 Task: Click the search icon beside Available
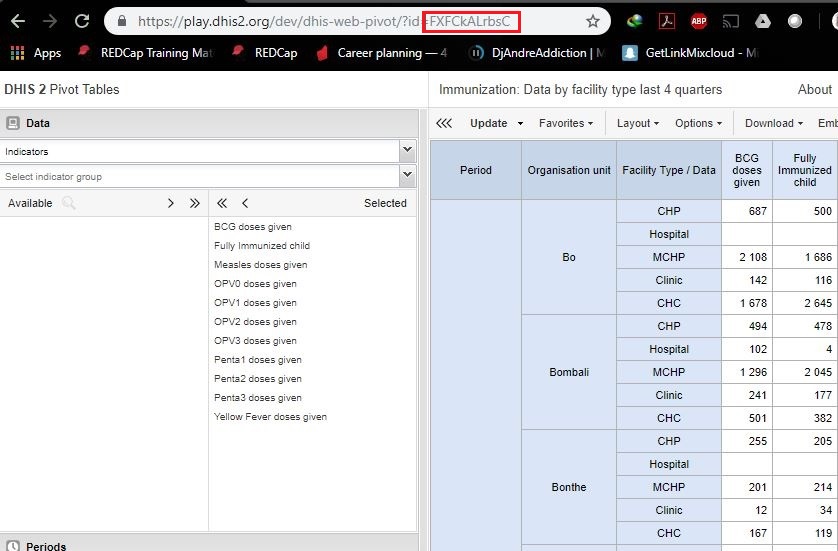pyautogui.click(x=68, y=203)
